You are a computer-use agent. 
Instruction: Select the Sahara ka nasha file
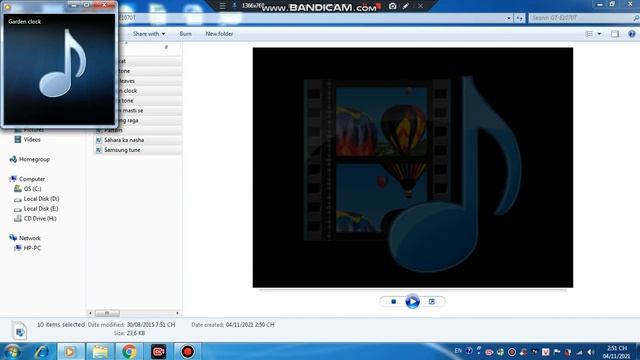tap(124, 140)
